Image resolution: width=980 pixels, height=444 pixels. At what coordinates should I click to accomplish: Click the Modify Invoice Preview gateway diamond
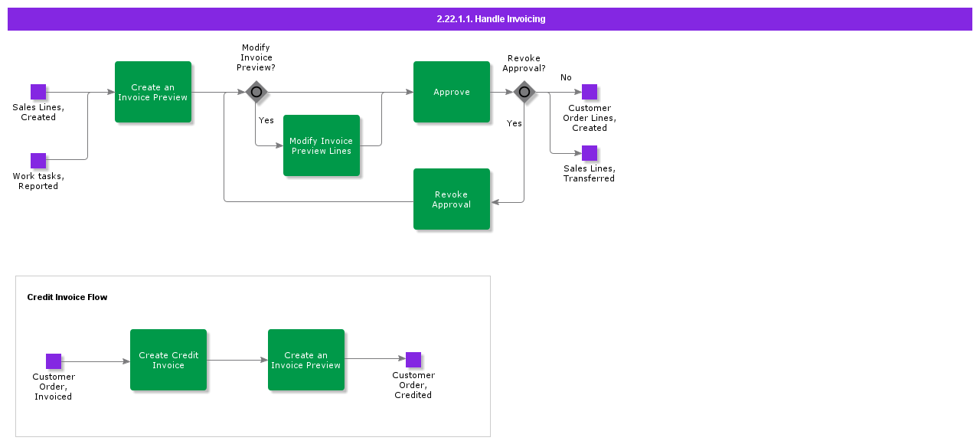pos(256,92)
